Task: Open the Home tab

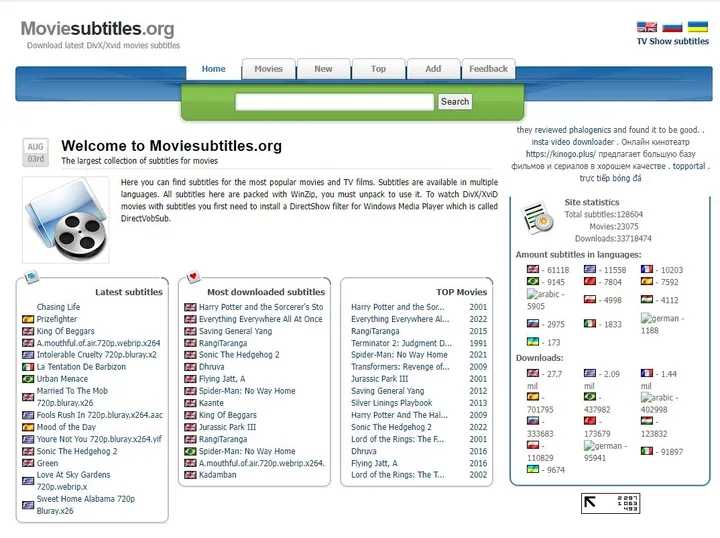Action: click(214, 69)
